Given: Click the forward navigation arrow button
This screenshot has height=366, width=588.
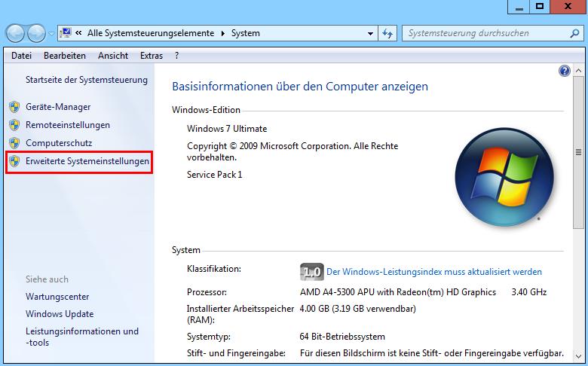Looking at the screenshot, I should click(x=36, y=33).
